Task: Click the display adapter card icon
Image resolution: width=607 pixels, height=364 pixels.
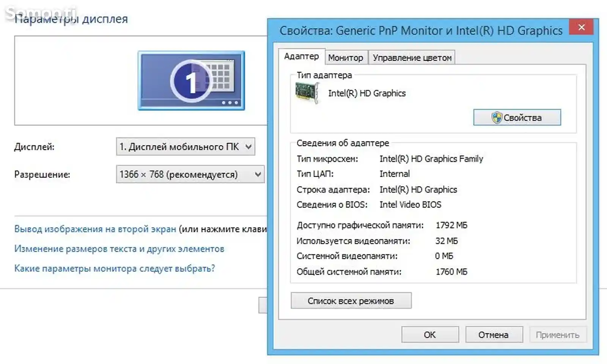Action: [307, 93]
